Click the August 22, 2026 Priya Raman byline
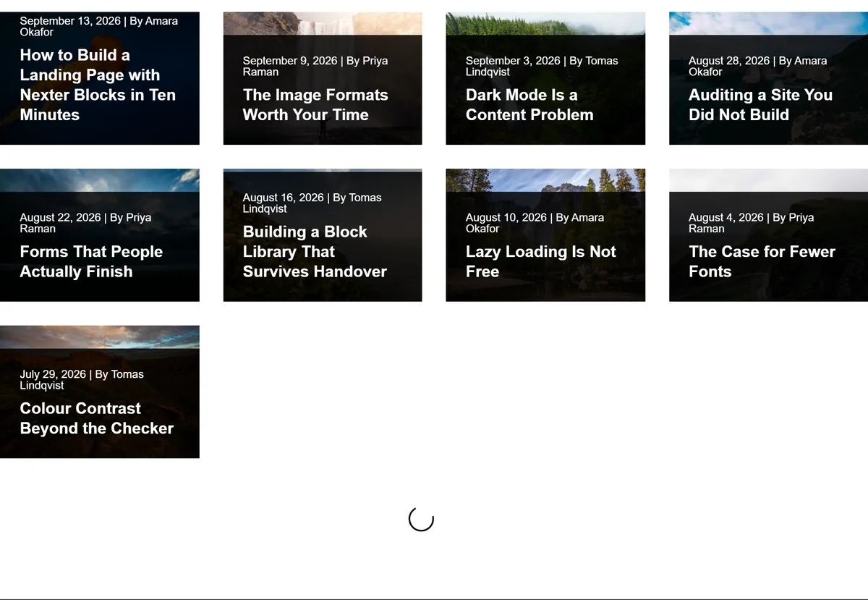The height and width of the screenshot is (600, 868). coord(85,223)
